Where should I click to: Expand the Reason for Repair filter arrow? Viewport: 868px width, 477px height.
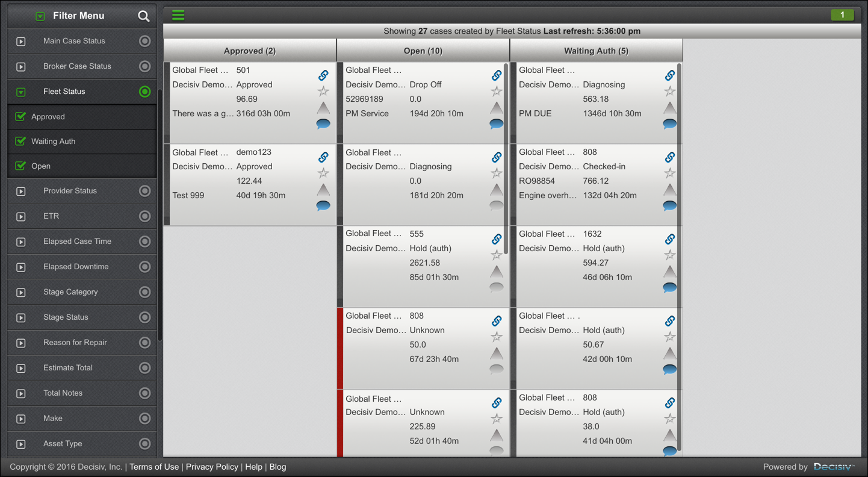click(21, 343)
